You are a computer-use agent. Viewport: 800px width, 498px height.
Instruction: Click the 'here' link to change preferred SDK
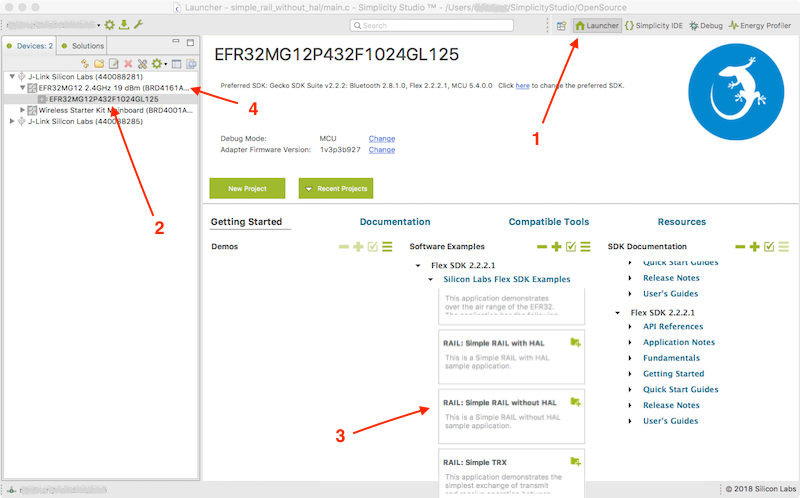(522, 86)
